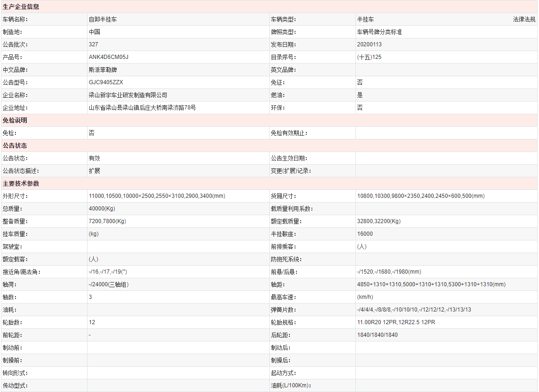
Task: Click company name 梁山新宇车业研发制造有限公司
Action: pyautogui.click(x=128, y=95)
